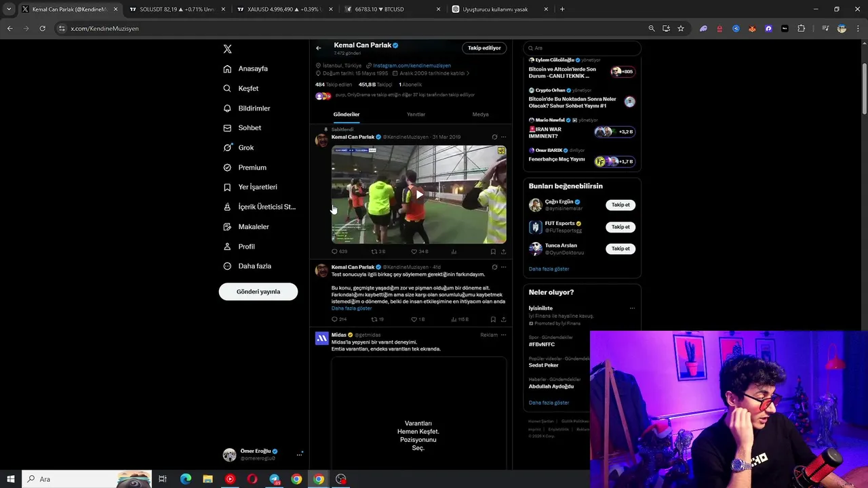Open Microsoft Edge from the taskbar
Image resolution: width=868 pixels, height=488 pixels.
click(x=186, y=479)
